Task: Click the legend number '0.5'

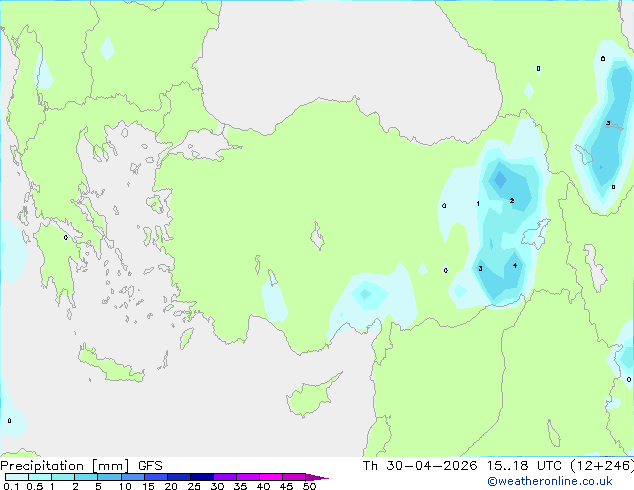Action: (35, 486)
